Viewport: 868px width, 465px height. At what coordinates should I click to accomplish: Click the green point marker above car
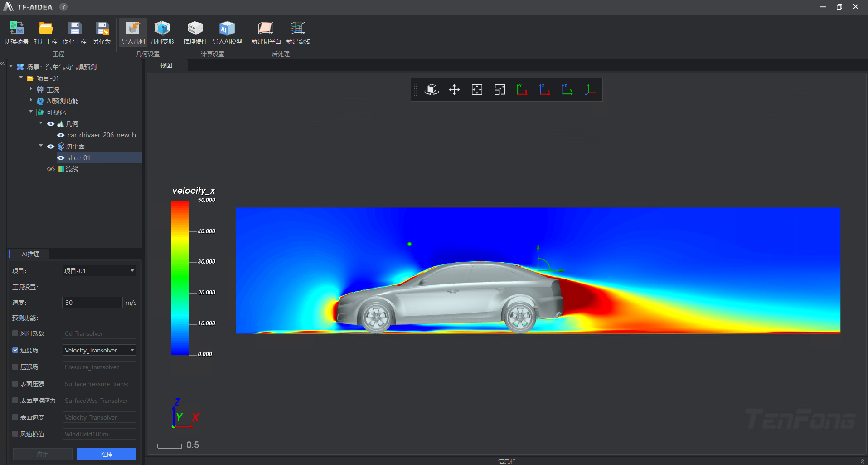pos(409,244)
